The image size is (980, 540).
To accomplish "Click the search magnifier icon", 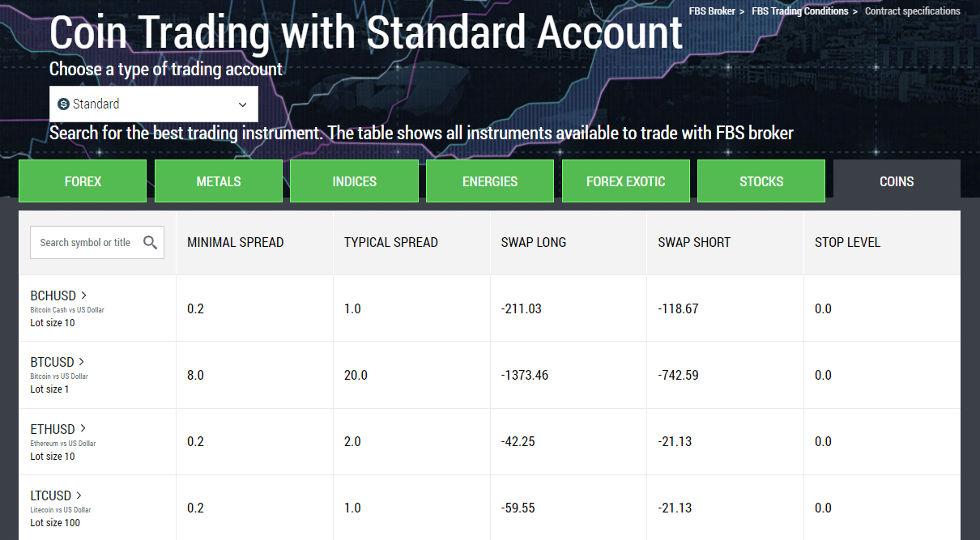I will pos(150,242).
